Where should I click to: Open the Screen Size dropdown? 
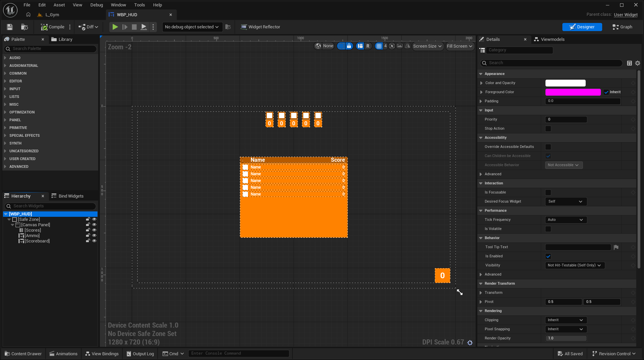427,46
